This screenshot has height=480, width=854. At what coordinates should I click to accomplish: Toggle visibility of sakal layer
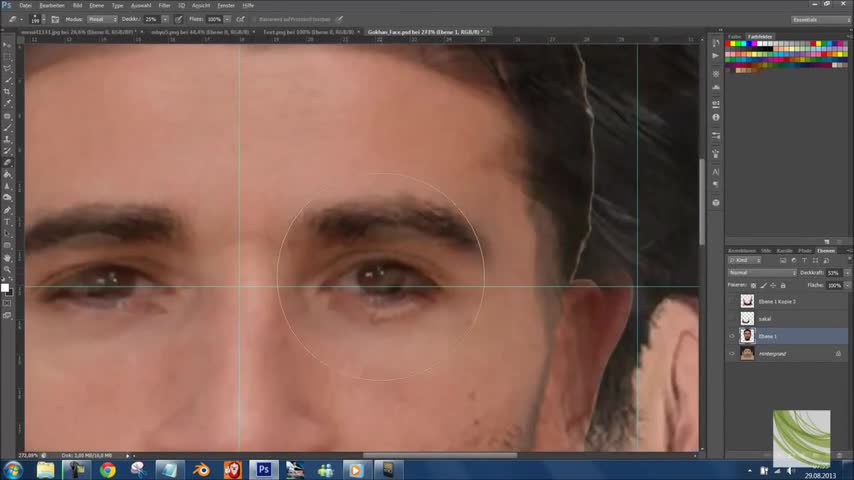click(732, 319)
